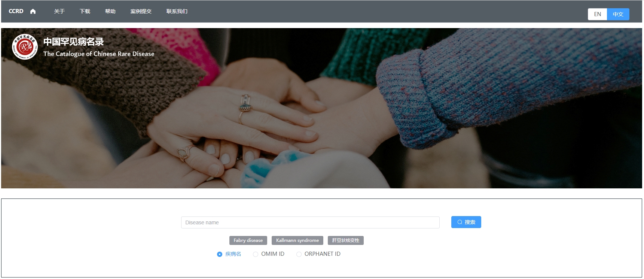Go to the 帮助 page
The width and height of the screenshot is (644, 279).
(110, 11)
